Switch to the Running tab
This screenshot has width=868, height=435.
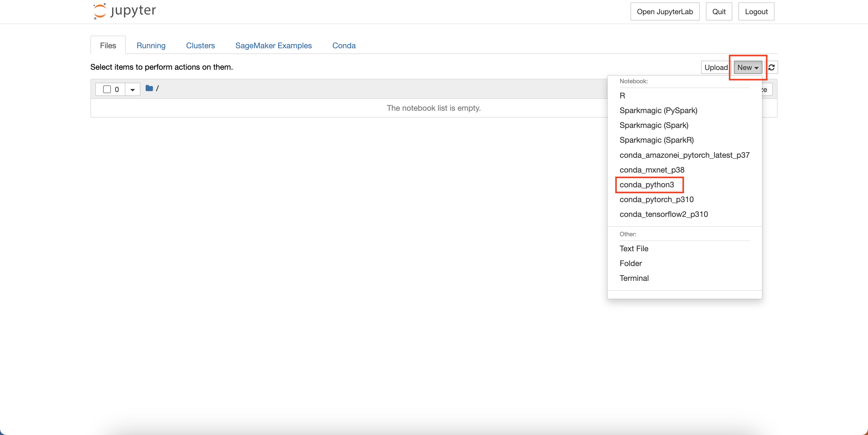tap(151, 46)
